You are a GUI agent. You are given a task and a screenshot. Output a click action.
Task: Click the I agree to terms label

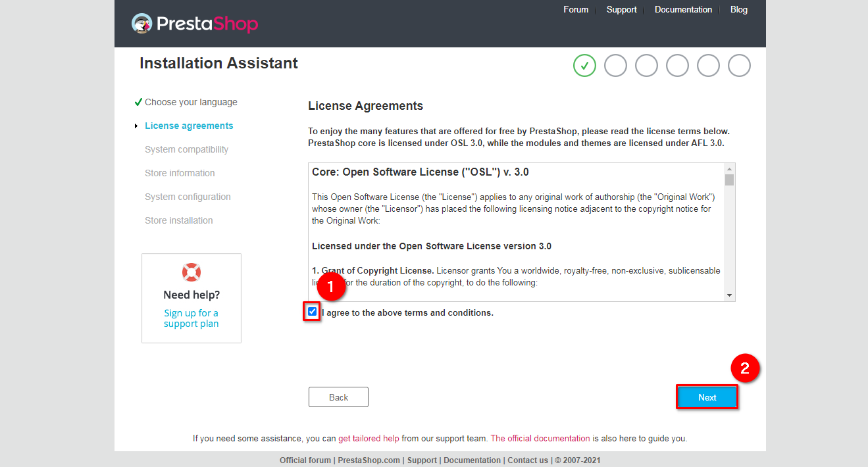[x=407, y=312]
